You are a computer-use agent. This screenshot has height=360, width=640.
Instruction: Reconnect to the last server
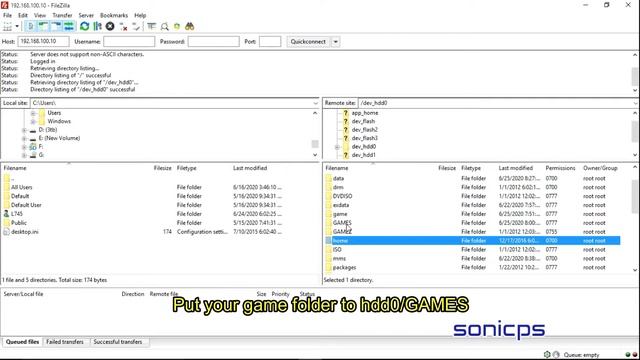click(x=136, y=27)
